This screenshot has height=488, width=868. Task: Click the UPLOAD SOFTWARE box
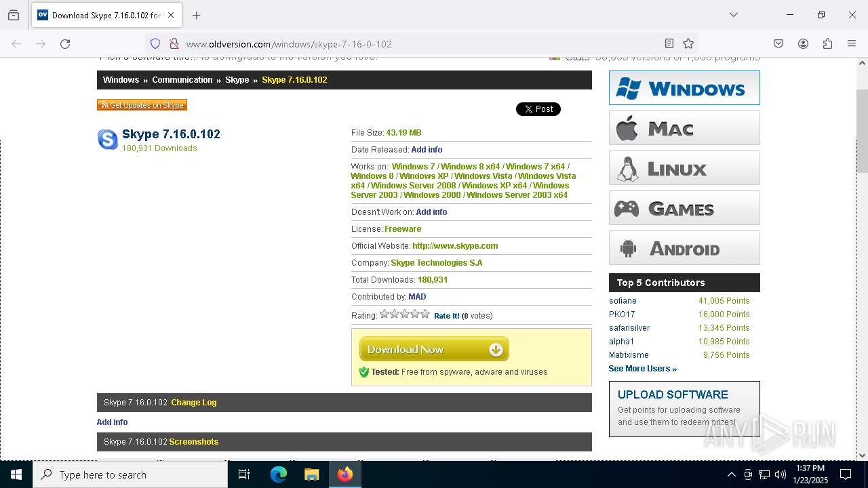[x=684, y=409]
